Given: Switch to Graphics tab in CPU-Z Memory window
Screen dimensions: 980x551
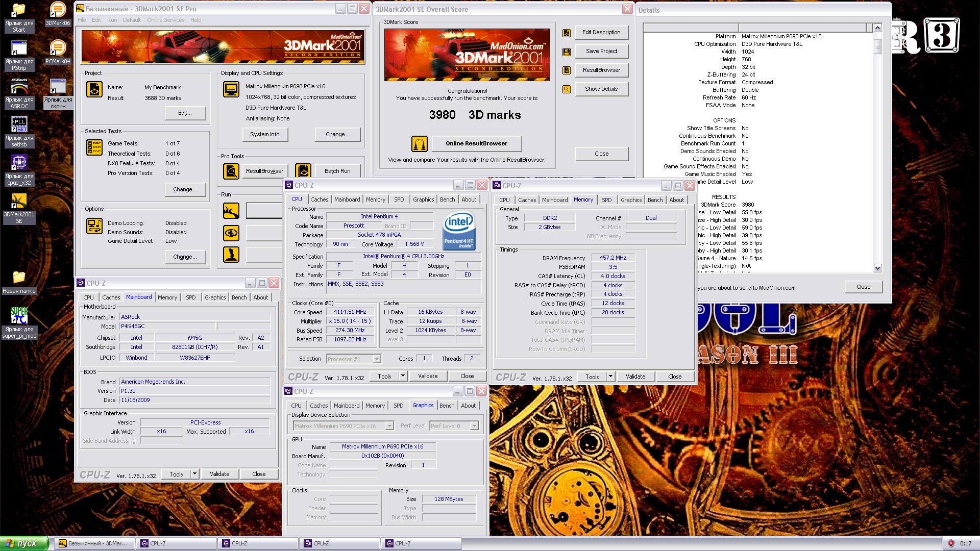Looking at the screenshot, I should [x=631, y=201].
